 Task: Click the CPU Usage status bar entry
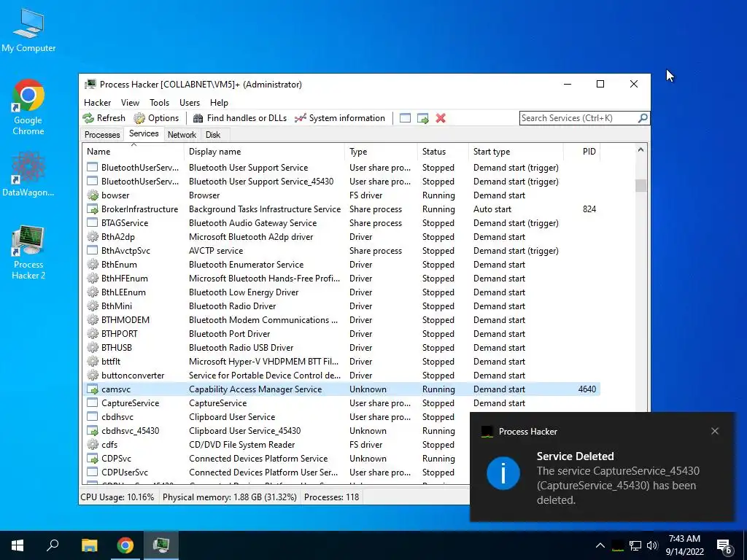tap(117, 497)
